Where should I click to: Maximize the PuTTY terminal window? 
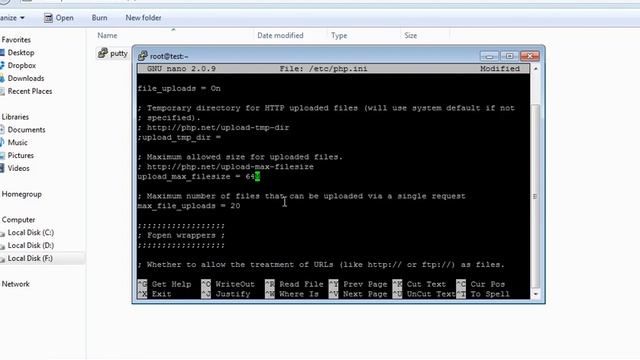click(x=509, y=56)
